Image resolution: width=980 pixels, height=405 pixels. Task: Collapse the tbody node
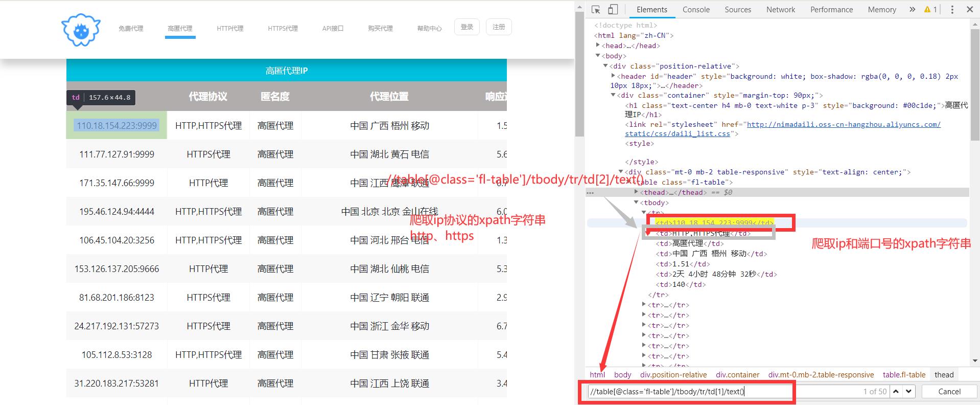[636, 202]
